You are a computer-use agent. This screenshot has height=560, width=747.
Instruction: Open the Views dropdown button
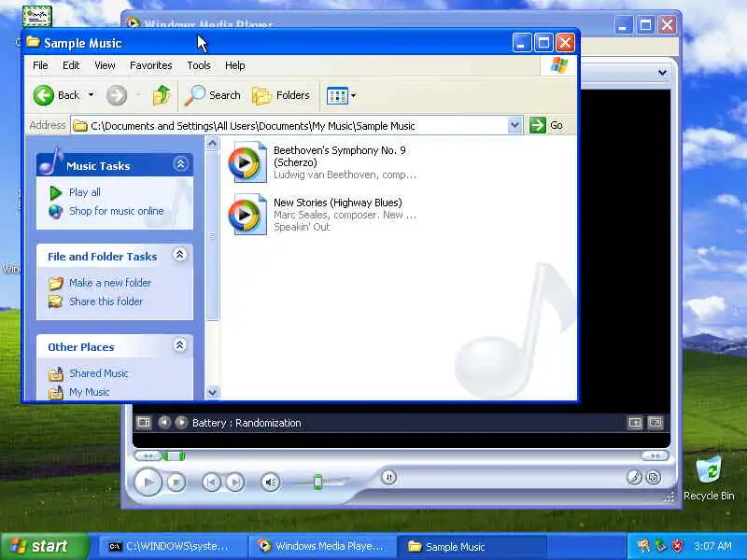341,95
